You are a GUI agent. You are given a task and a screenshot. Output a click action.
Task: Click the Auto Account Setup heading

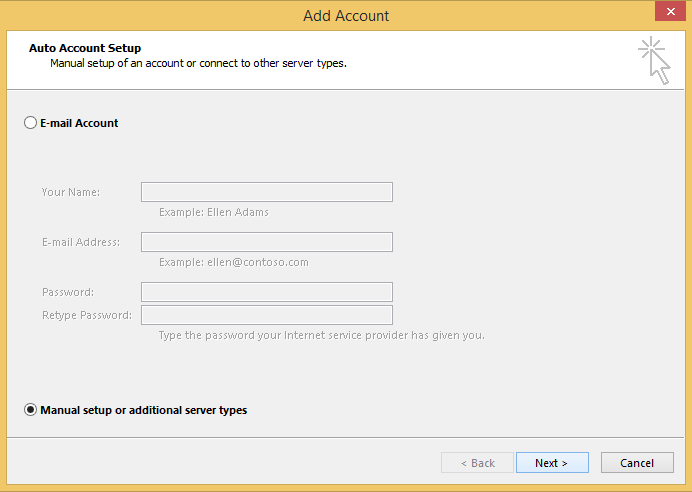tap(85, 48)
